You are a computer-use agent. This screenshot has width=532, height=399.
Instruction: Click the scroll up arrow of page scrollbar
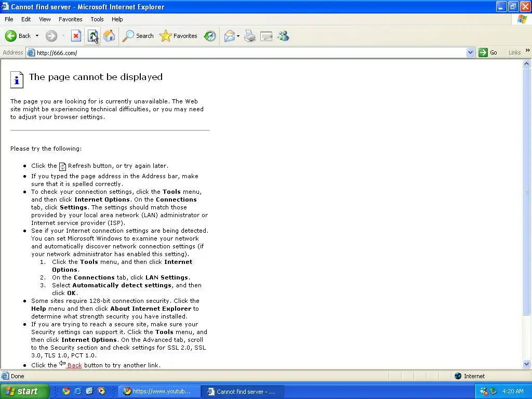pyautogui.click(x=527, y=63)
